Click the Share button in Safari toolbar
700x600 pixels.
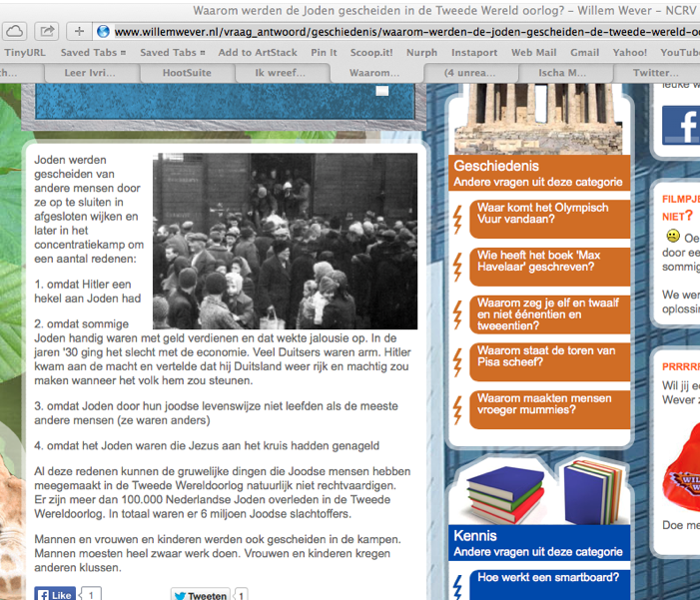pyautogui.click(x=47, y=31)
